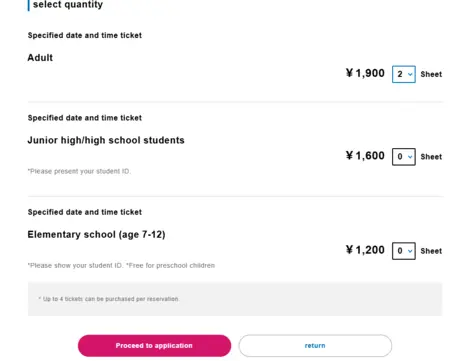Viewport: 470px width, 361px height.
Task: Open the Adult ticket quantity dropdown
Action: pos(404,74)
